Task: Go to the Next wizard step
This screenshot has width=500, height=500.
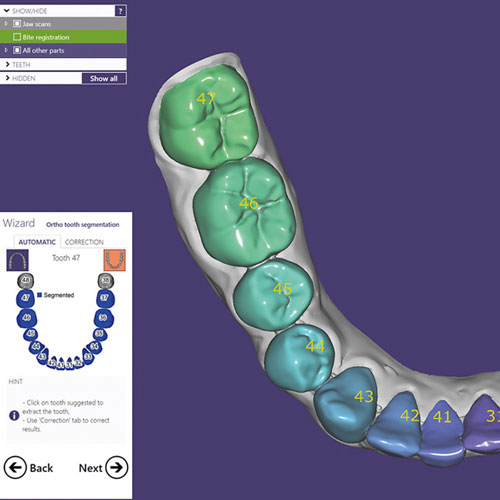Action: point(103,468)
